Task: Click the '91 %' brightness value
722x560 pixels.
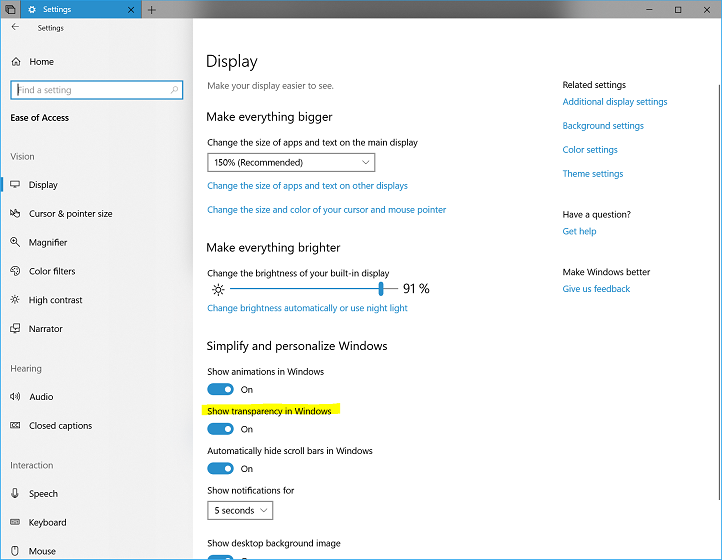Action: click(416, 289)
